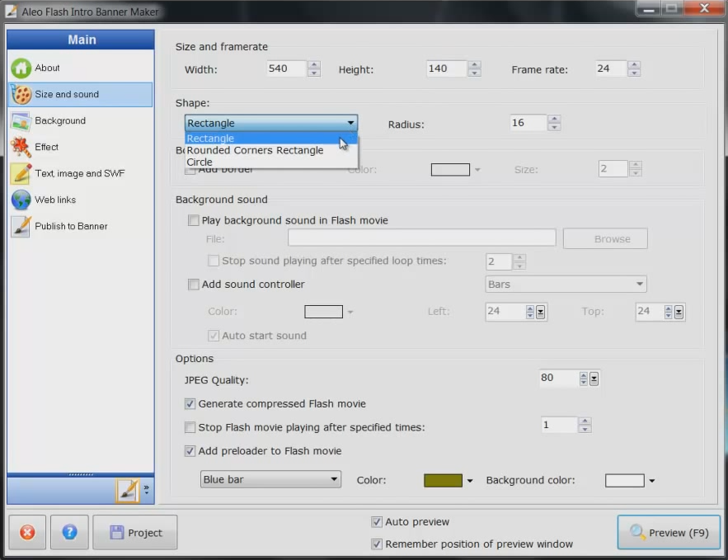Toggle Auto start sound checkbox
This screenshot has width=728, height=560.
214,335
